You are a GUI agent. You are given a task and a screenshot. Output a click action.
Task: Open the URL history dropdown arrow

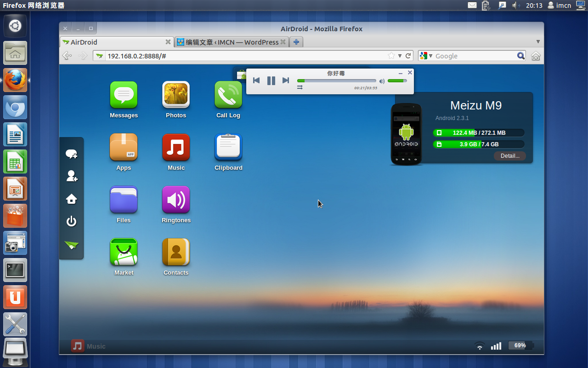click(x=400, y=56)
